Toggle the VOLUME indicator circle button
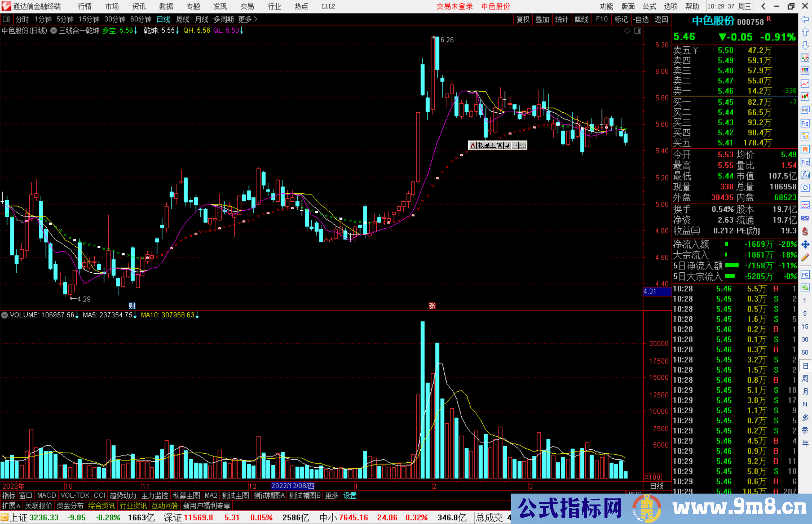 pos(5,315)
